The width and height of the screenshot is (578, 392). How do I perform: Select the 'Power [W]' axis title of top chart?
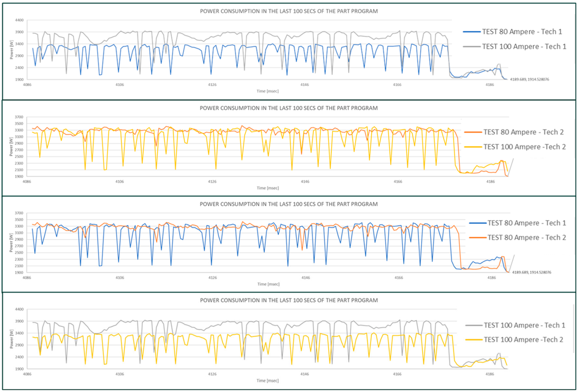pyautogui.click(x=11, y=50)
